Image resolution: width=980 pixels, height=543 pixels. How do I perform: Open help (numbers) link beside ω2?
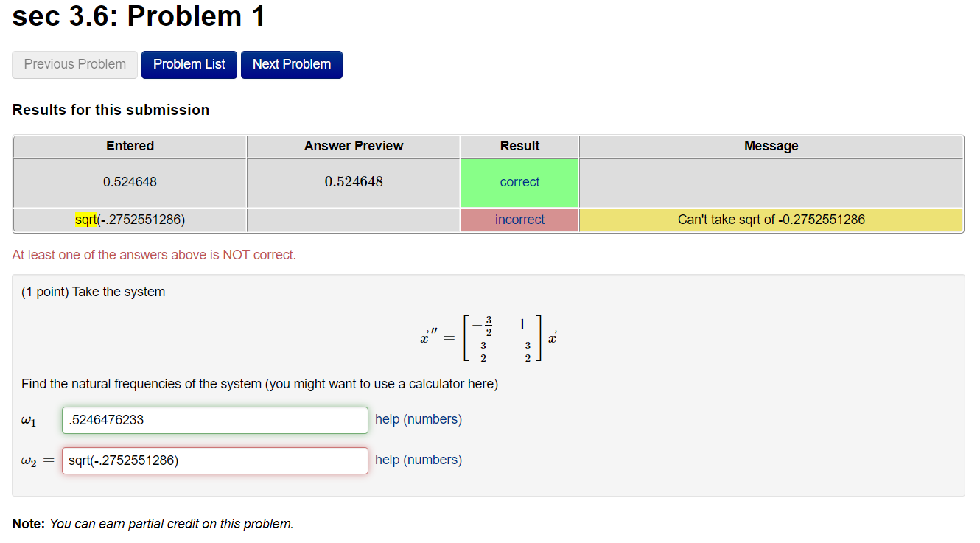click(x=419, y=460)
